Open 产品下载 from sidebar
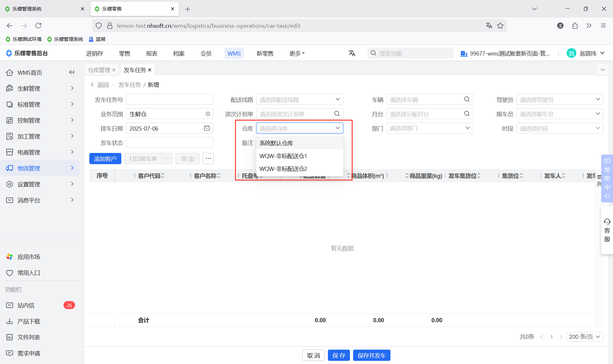Screen dimensions: 613x364 pos(40,321)
